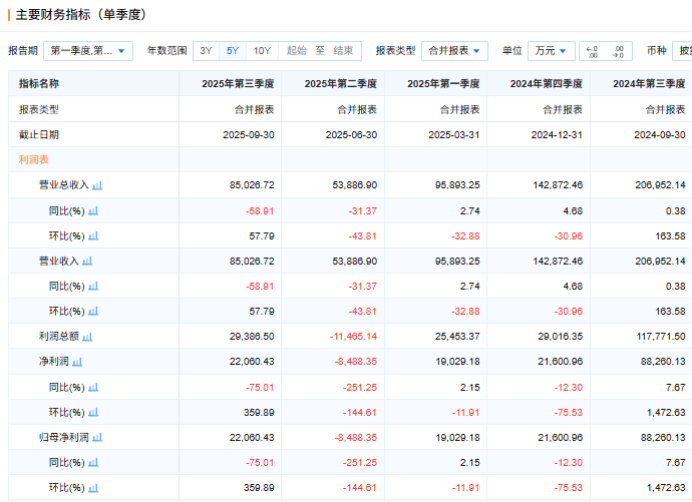Screen dimensions: 692x502
Task: Click chart icon beside 营业收入 row
Action: tap(87, 261)
